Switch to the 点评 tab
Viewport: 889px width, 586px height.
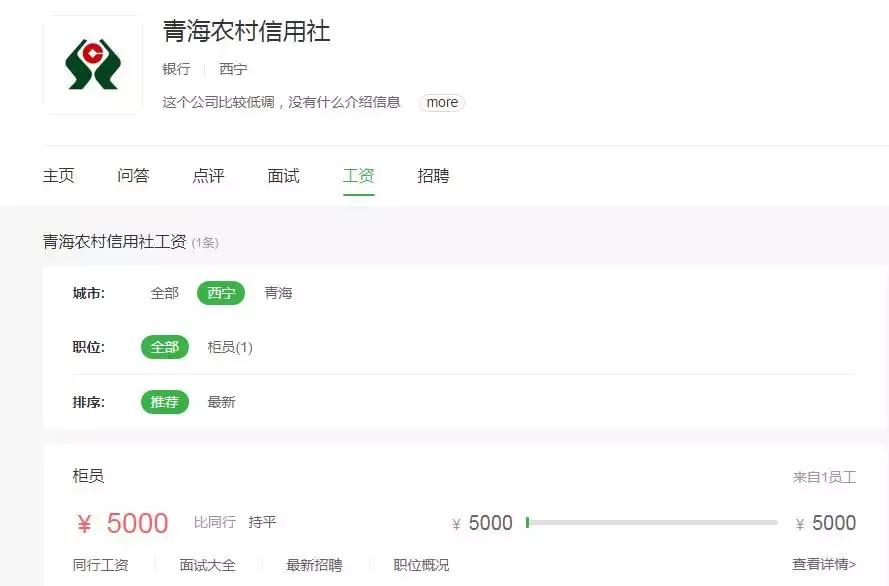[x=207, y=175]
